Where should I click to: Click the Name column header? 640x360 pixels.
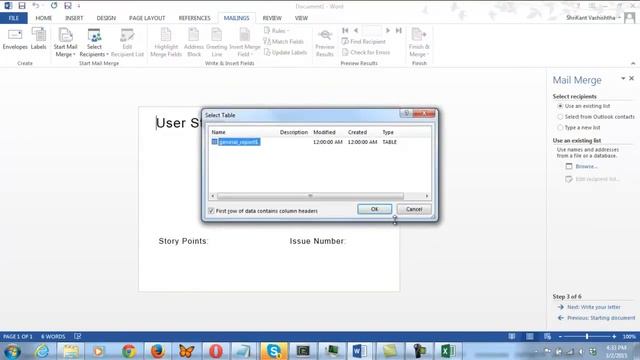pyautogui.click(x=218, y=132)
